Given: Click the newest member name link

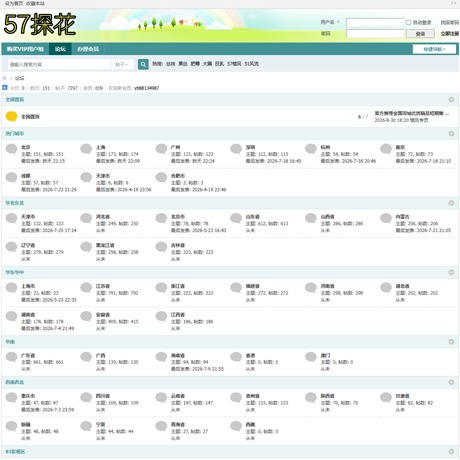Looking at the screenshot, I should point(147,88).
